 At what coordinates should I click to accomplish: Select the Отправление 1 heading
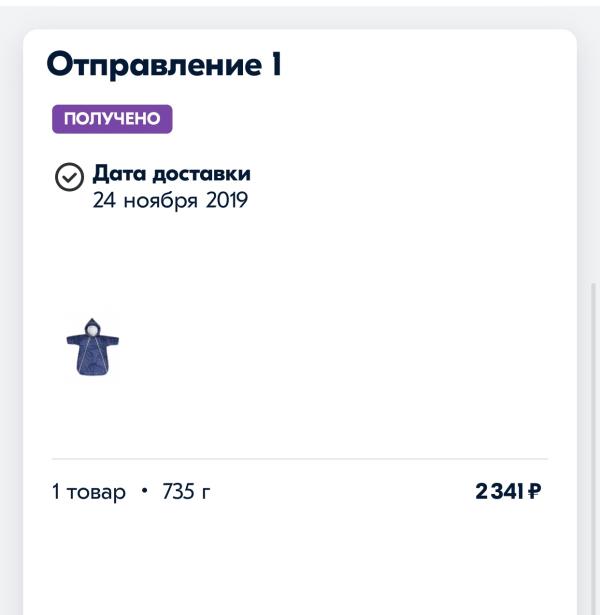coord(164,65)
